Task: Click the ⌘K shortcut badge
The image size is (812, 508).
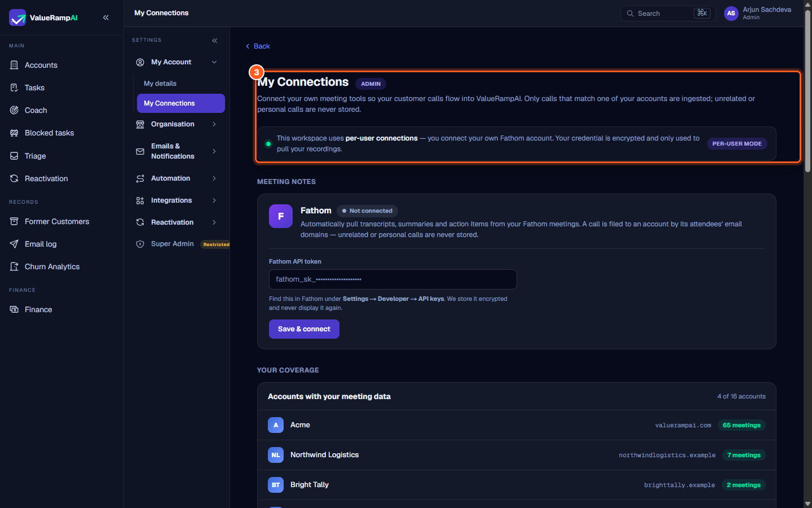Action: [702, 13]
